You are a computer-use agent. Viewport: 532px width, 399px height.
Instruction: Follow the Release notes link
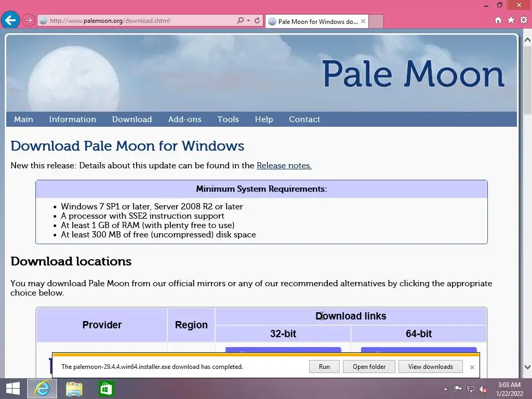pos(284,166)
